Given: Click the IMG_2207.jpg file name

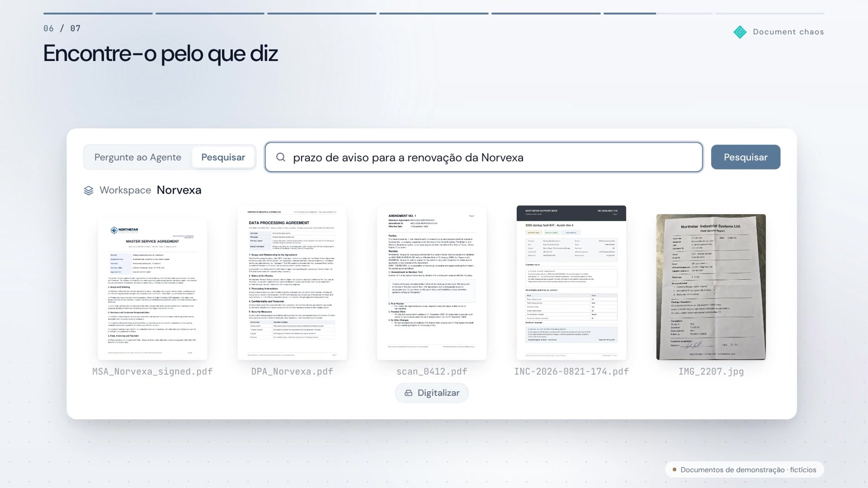Looking at the screenshot, I should point(711,371).
